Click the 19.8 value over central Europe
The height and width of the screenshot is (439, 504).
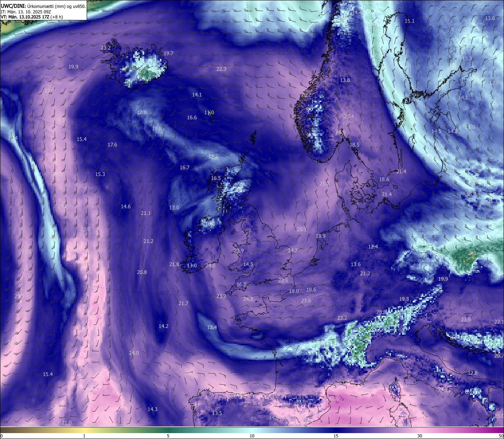pyautogui.click(x=404, y=299)
